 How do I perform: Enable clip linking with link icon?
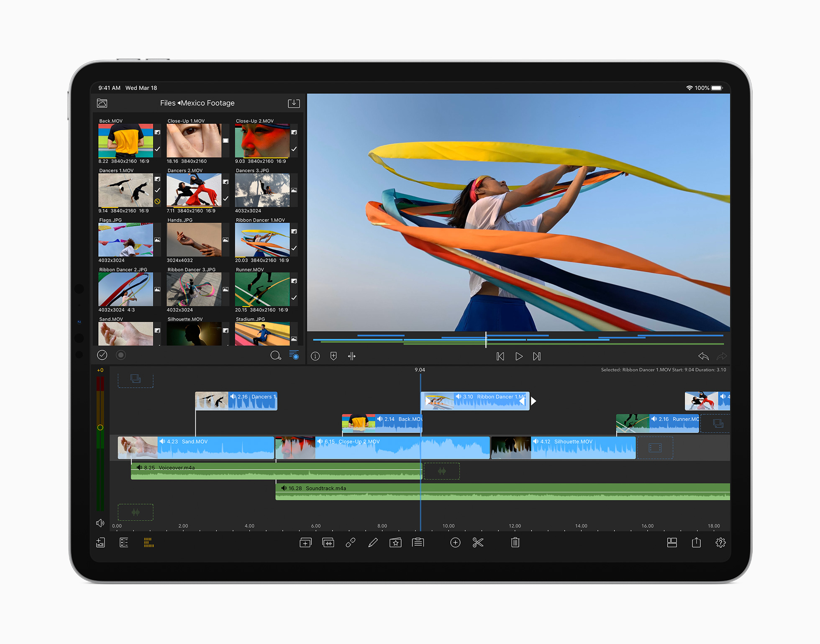coord(350,542)
